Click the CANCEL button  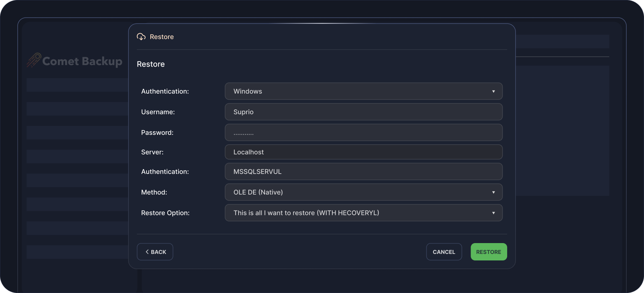point(444,252)
